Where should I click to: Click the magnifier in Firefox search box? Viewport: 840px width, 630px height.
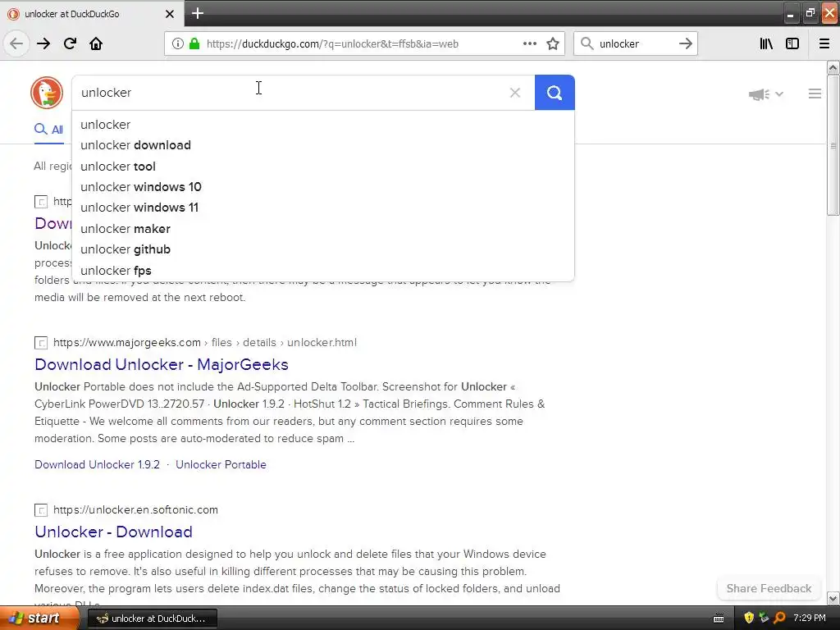pyautogui.click(x=587, y=43)
